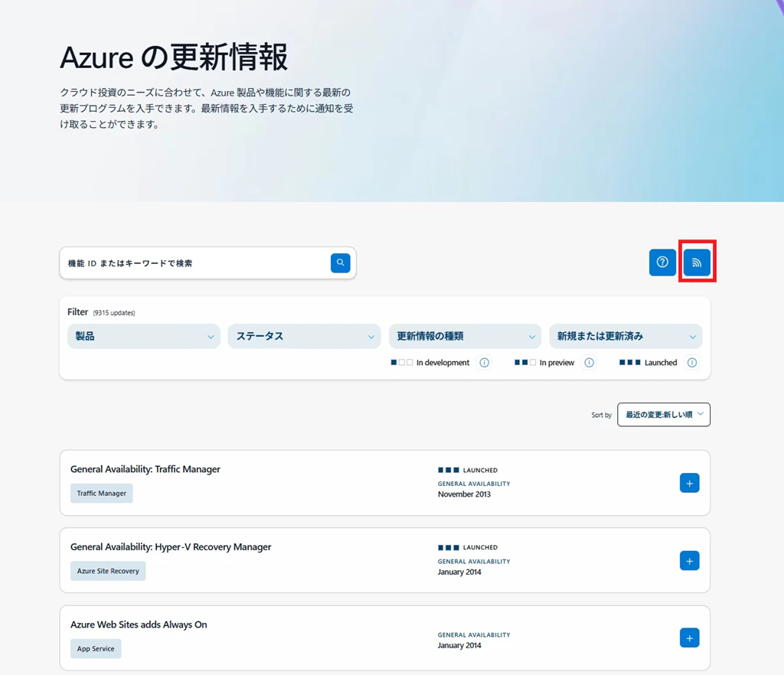Open the RSS feed button
Image resolution: width=784 pixels, height=675 pixels.
click(697, 262)
